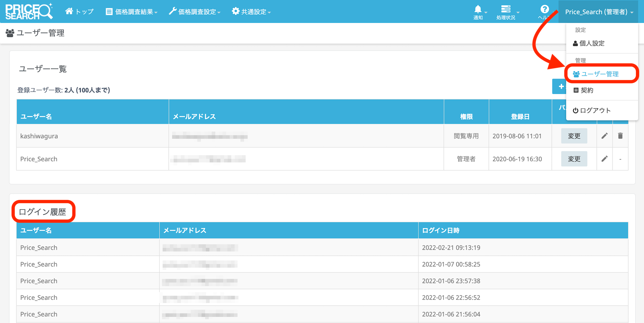Expand the 価格調査結果 dropdown menu

click(x=131, y=12)
